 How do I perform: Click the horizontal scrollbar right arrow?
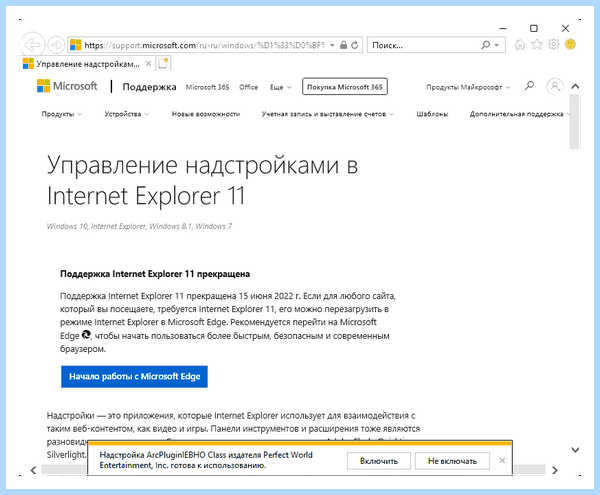[x=555, y=470]
